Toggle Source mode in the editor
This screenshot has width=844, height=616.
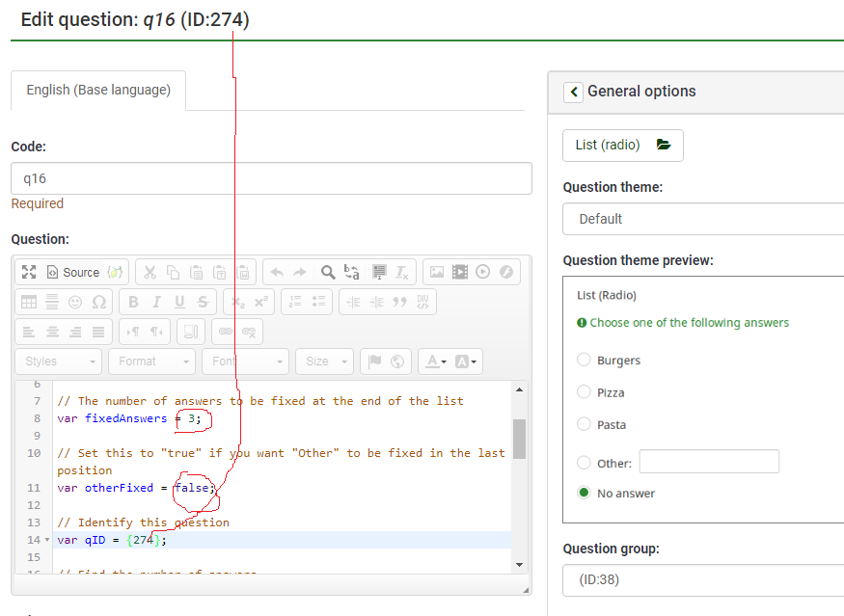73,273
